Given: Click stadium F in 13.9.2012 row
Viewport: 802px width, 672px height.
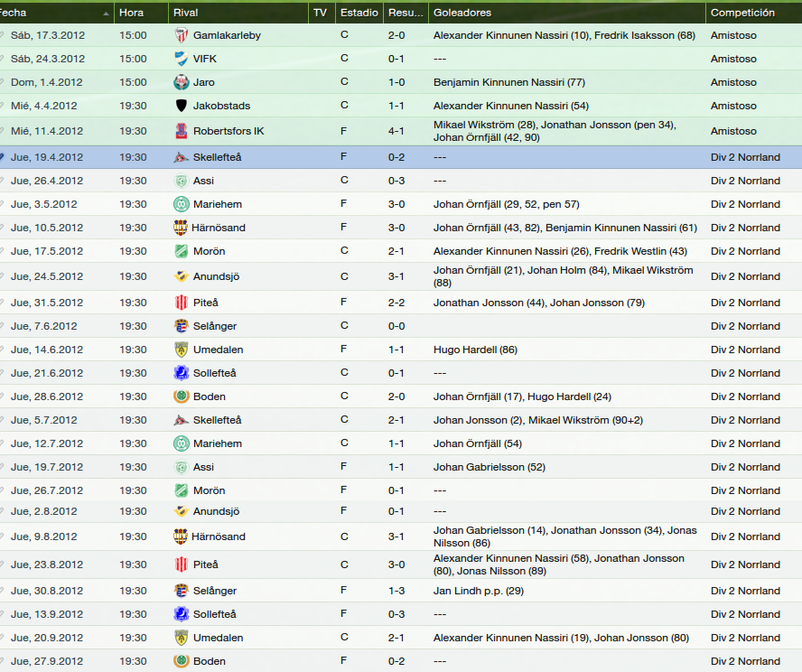Looking at the screenshot, I should pyautogui.click(x=344, y=613).
